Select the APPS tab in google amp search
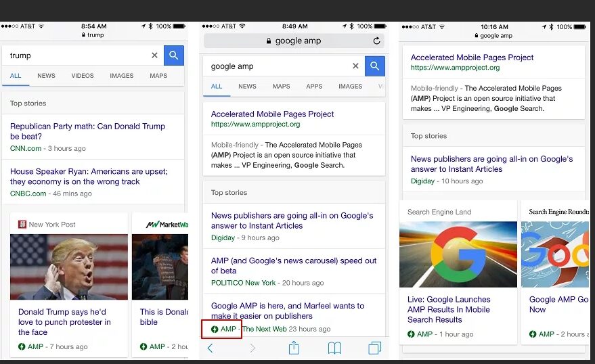Viewport: 595px width, 364px height. (314, 87)
